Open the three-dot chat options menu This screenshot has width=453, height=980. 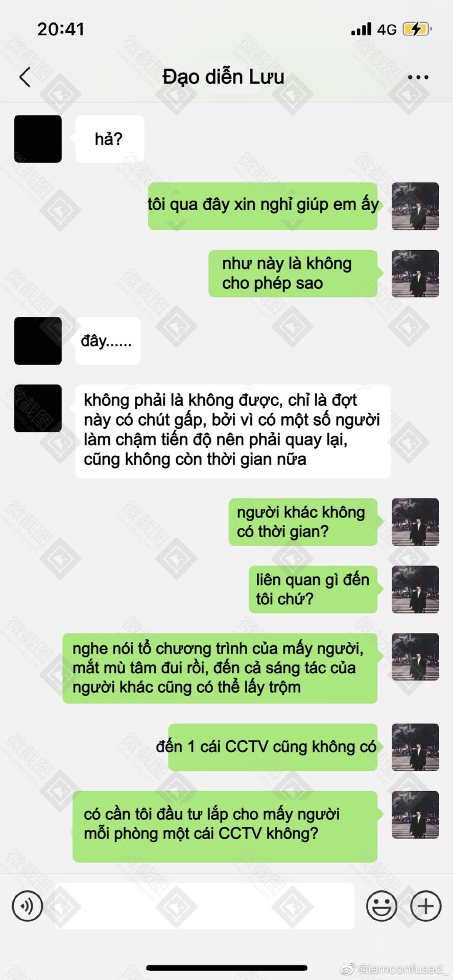(418, 77)
